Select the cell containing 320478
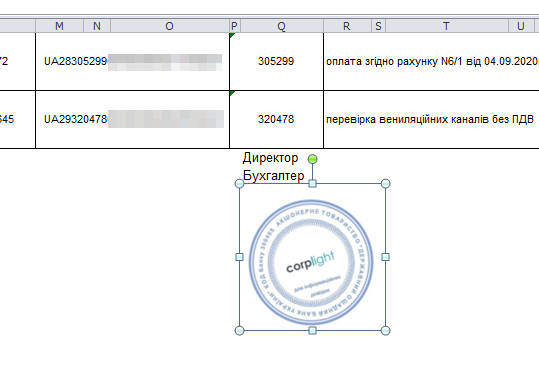Image resolution: width=539 pixels, height=375 pixels. click(x=276, y=120)
